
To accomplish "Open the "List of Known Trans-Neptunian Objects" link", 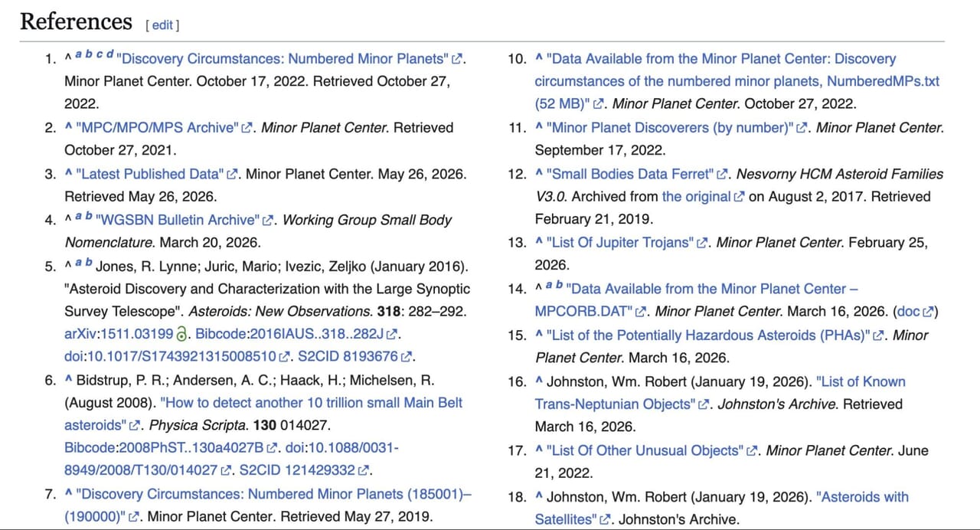I will point(720,393).
